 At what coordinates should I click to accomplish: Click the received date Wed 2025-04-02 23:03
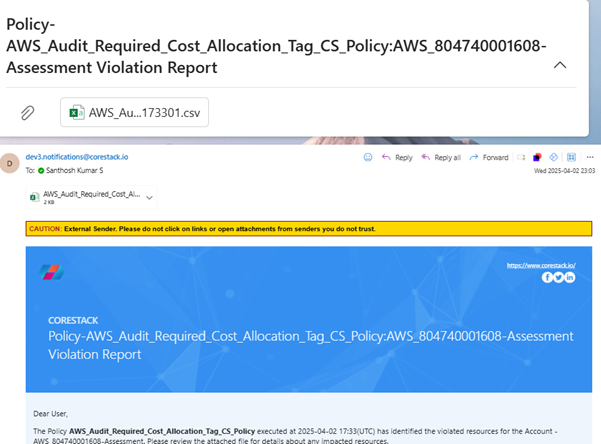tap(564, 171)
